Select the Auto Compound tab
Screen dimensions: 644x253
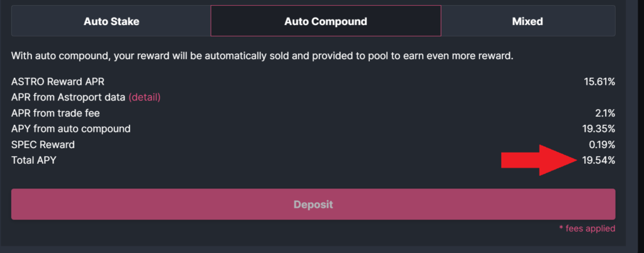[325, 21]
